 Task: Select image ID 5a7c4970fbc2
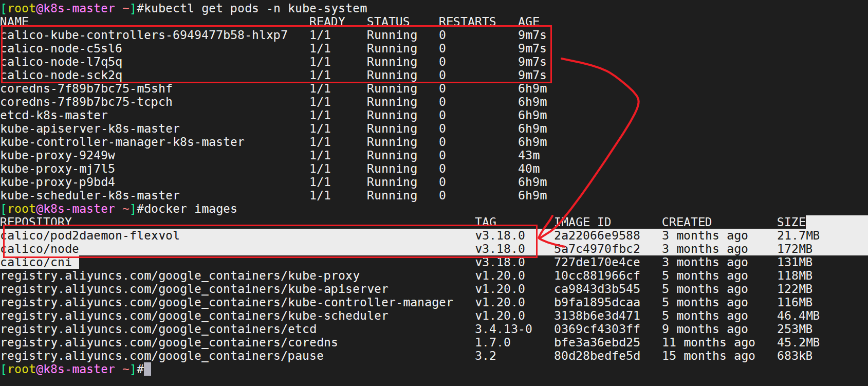tap(597, 249)
